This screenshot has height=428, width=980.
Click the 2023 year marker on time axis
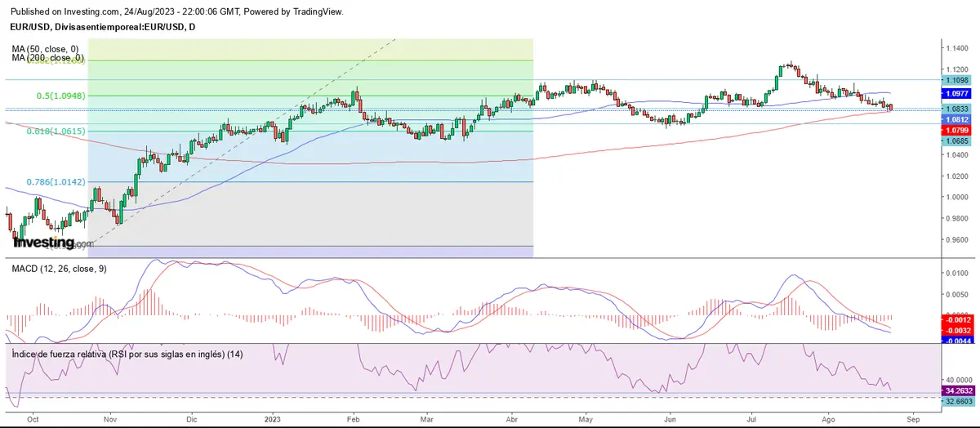(275, 418)
